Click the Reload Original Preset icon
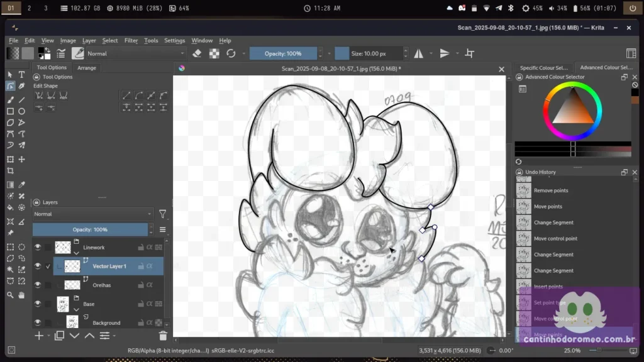The height and width of the screenshot is (362, 644). click(x=231, y=53)
